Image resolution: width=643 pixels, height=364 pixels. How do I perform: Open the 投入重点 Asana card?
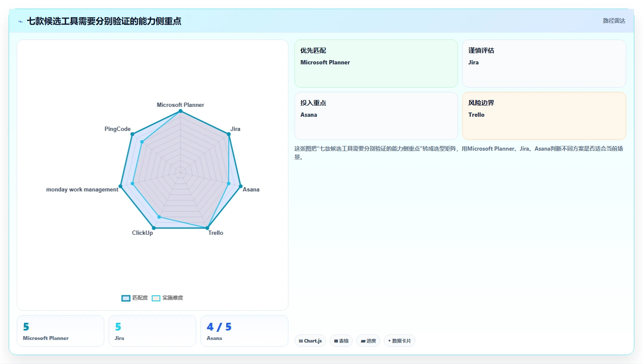tap(376, 116)
